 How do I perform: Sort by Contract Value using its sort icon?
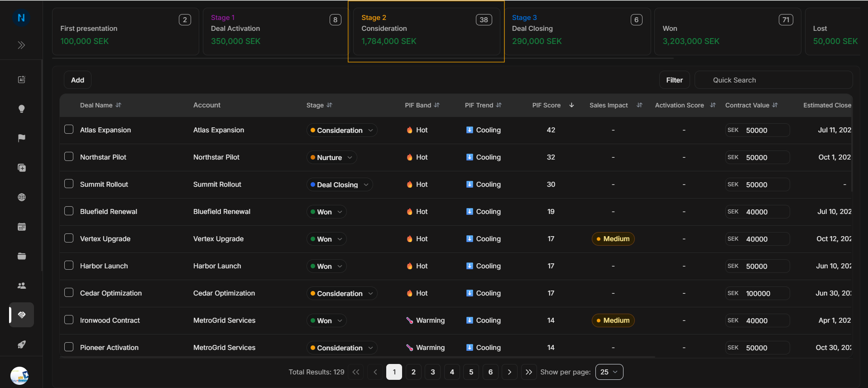point(775,105)
